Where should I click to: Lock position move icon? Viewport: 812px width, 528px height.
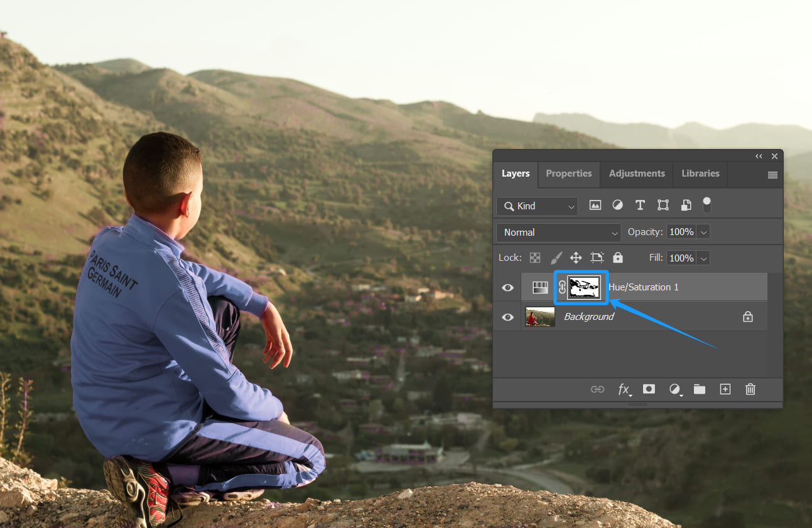(576, 258)
